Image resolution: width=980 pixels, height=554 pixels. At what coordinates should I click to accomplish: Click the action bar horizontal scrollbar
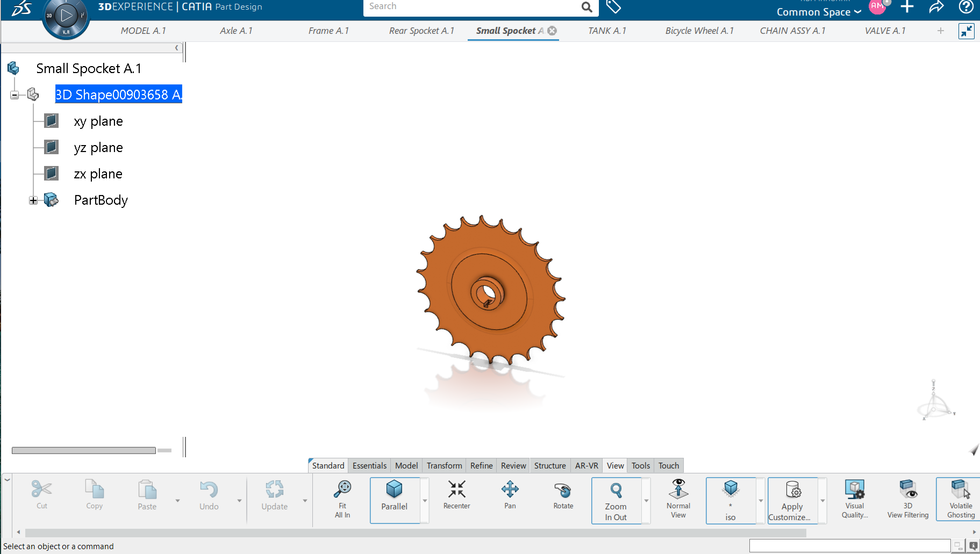pos(416,533)
